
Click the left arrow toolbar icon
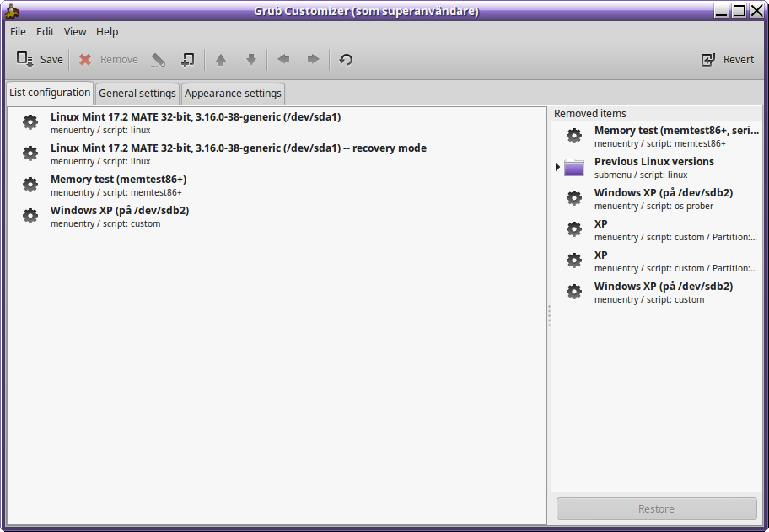pos(283,59)
